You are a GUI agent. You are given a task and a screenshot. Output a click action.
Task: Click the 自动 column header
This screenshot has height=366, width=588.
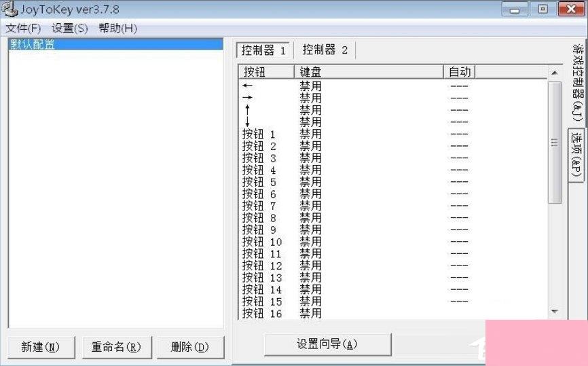coord(460,71)
